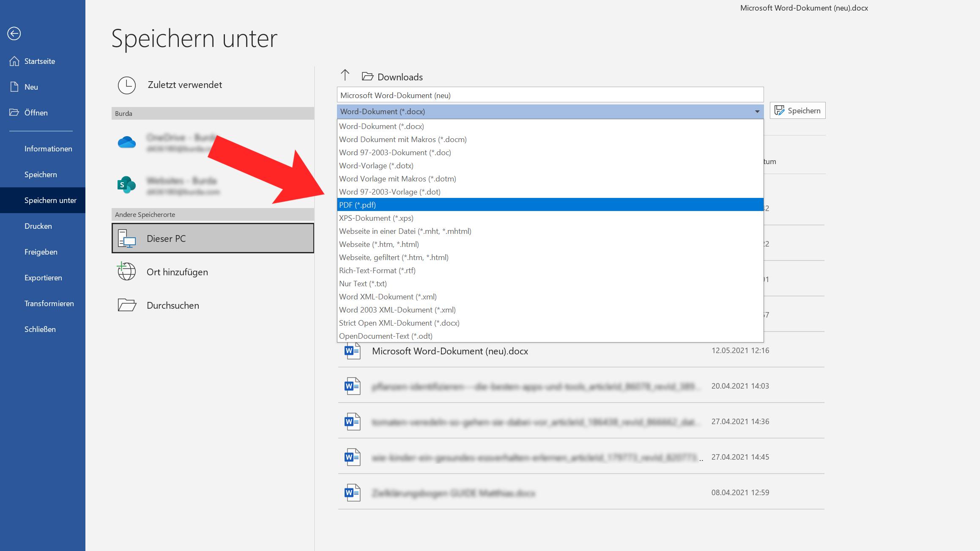The height and width of the screenshot is (551, 980).
Task: Select the Websites - Burda SharePoint icon
Action: point(126,184)
